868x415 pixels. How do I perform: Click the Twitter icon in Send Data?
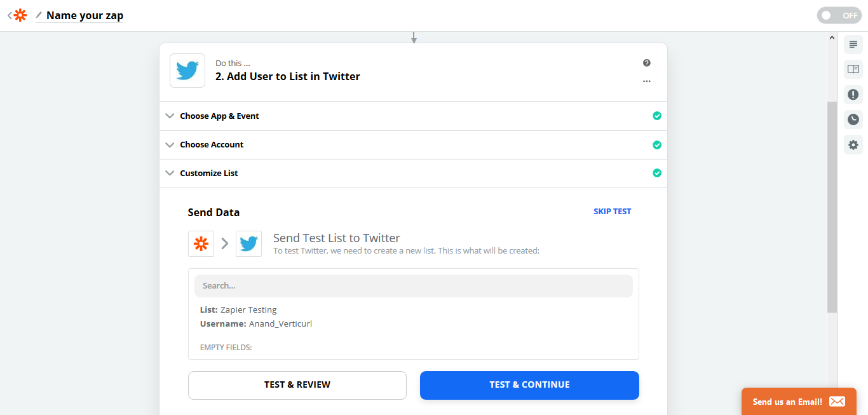click(248, 243)
